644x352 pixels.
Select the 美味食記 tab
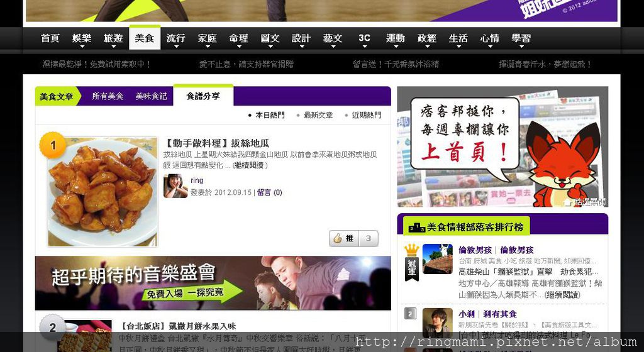(x=151, y=96)
